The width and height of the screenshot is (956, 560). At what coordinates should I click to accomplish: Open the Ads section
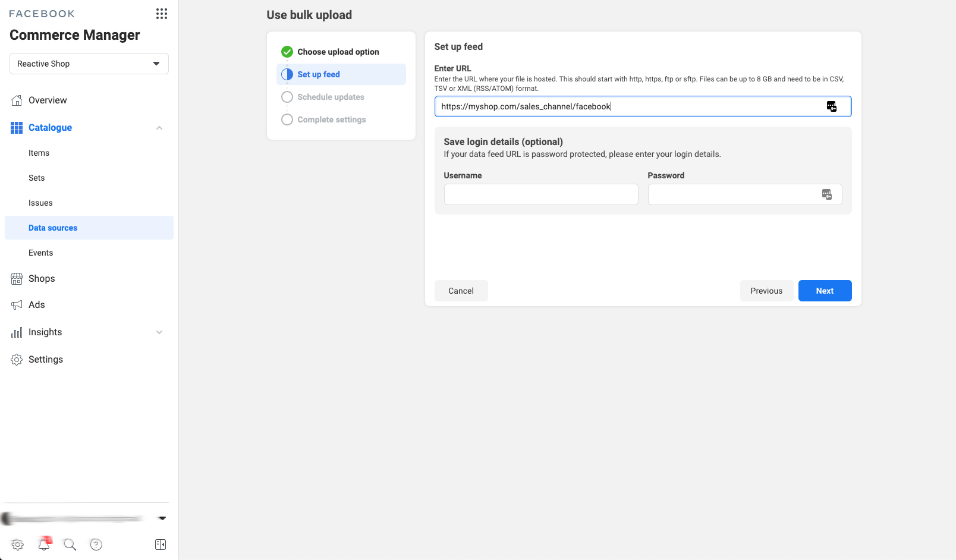37,305
